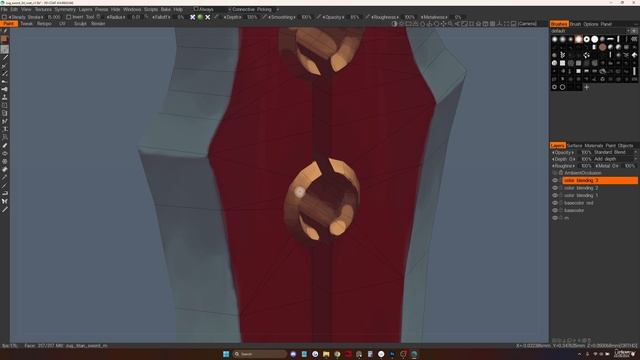This screenshot has width=640, height=360.
Task: Switch to the Retopo room tab
Action: [44, 24]
